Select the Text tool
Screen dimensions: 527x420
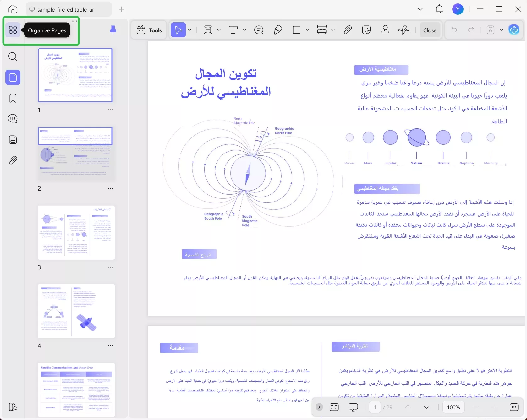point(233,30)
